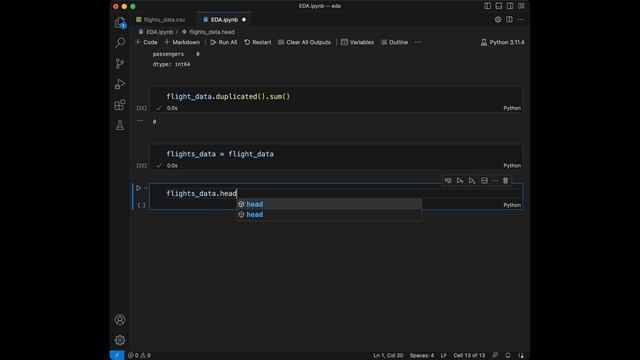
Task: Customize layout icon in title bar
Action: coord(522,6)
